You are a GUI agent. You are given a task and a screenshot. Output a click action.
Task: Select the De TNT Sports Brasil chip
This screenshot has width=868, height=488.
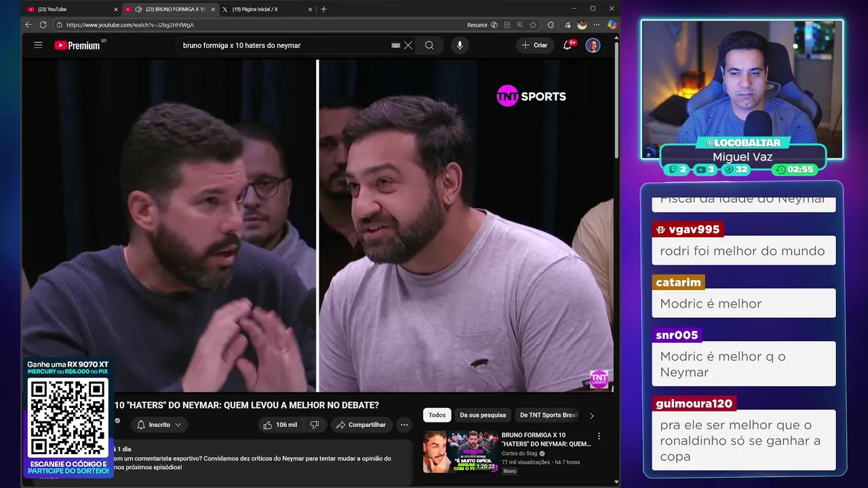click(549, 415)
